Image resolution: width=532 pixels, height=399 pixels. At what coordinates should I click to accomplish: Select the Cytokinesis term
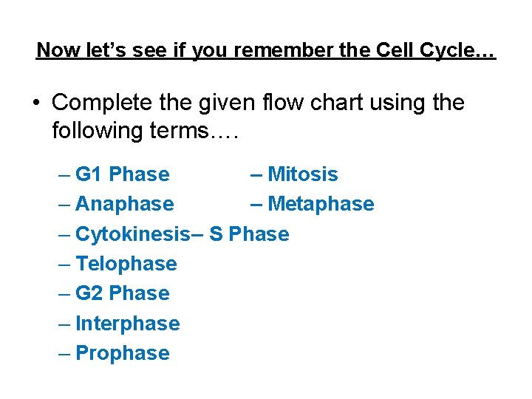[x=133, y=235]
